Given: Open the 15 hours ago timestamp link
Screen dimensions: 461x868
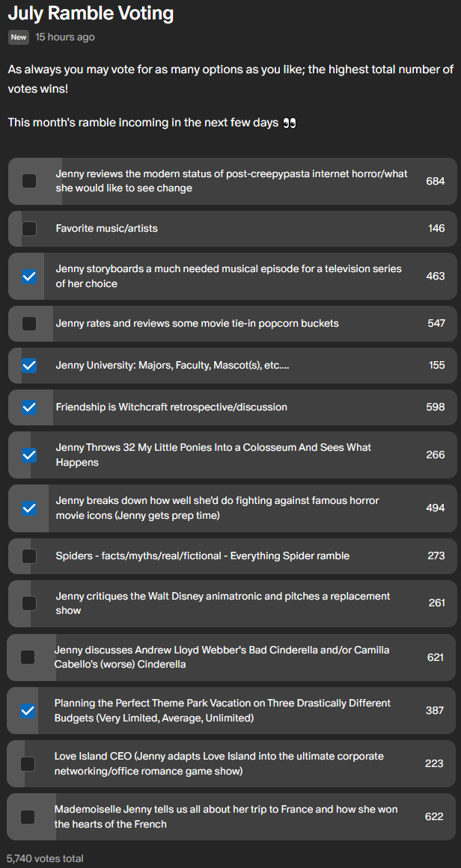Looking at the screenshot, I should 65,37.
